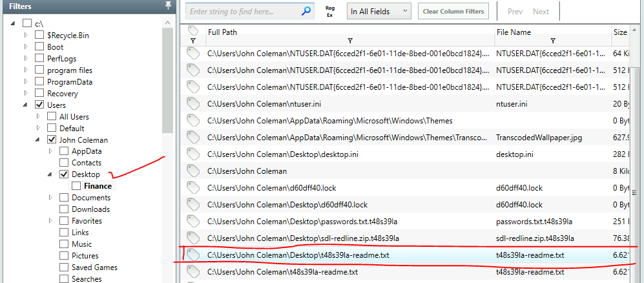This screenshot has width=644, height=283.
Task: Toggle the Reg Ex search option
Action: pos(330,11)
